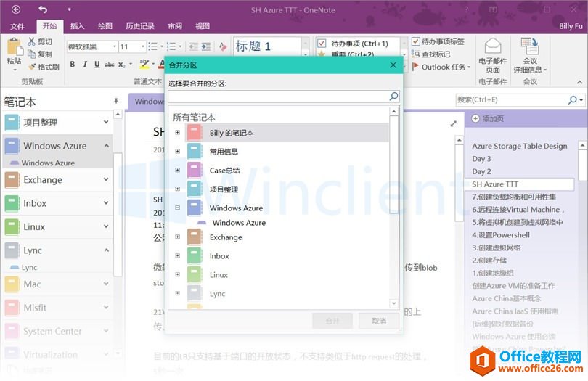Expand Billy's notebook in dialog tree
This screenshot has width=588, height=381.
pyautogui.click(x=178, y=132)
